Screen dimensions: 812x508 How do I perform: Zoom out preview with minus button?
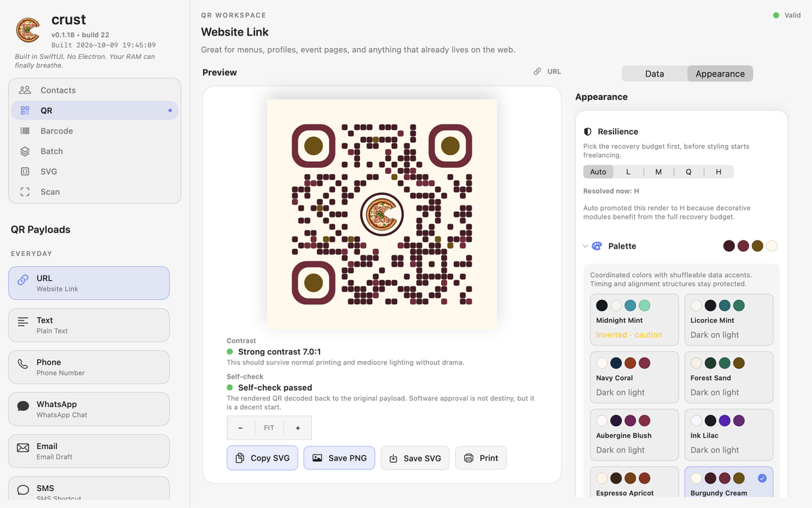point(240,428)
